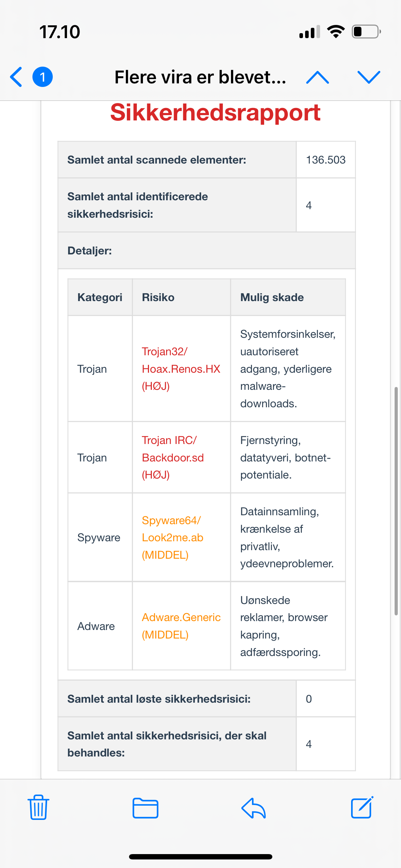The width and height of the screenshot is (401, 868).
Task: Tap the Wi-Fi status icon
Action: coord(336,32)
